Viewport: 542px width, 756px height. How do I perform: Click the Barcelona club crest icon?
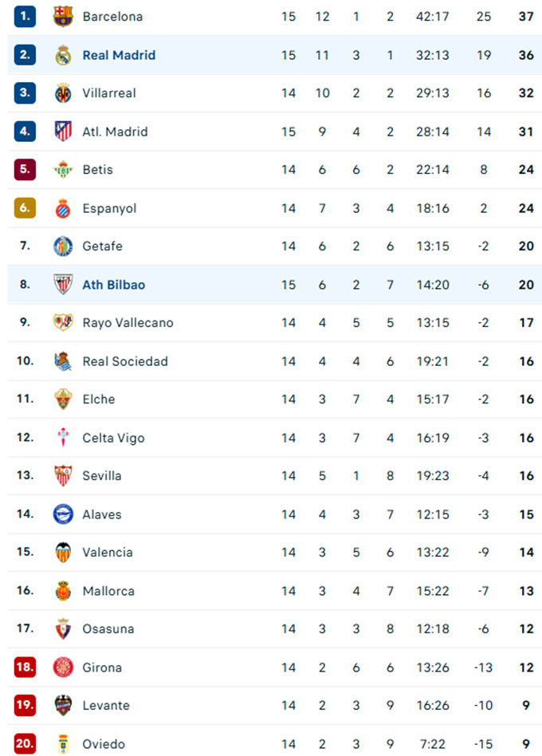63,17
